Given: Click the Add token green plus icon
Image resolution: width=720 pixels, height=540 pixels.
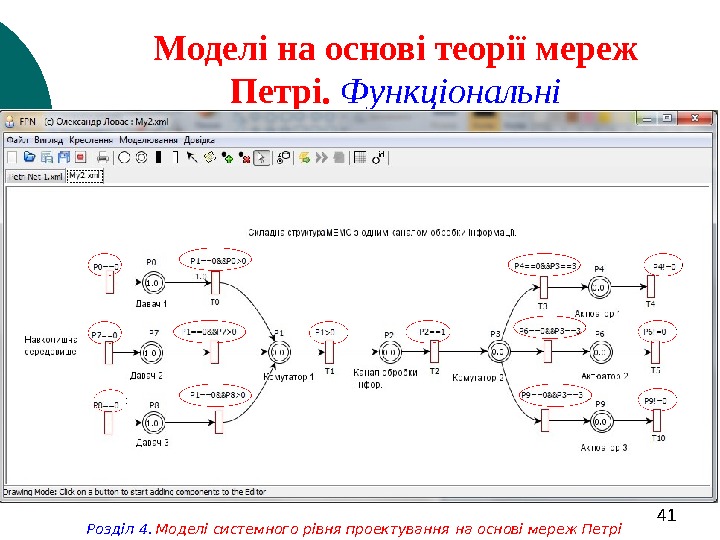Looking at the screenshot, I should (x=227, y=158).
